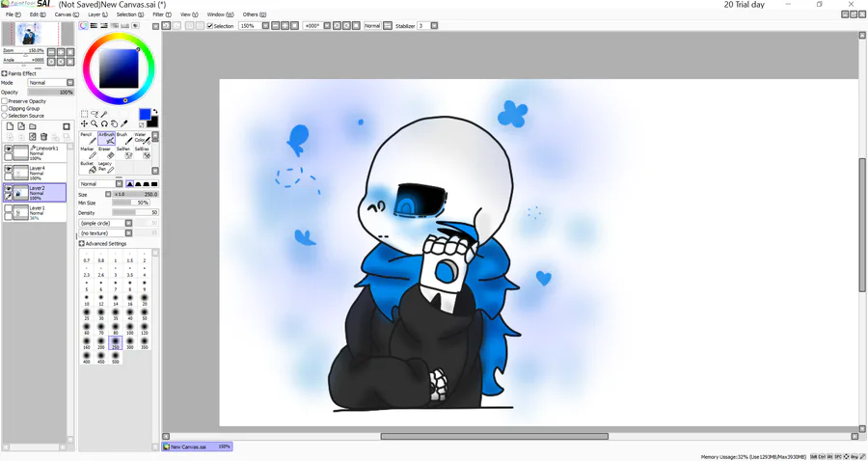Delete the selected layer with trash icon
Viewport: 868px width, 461px height.
tap(43, 137)
